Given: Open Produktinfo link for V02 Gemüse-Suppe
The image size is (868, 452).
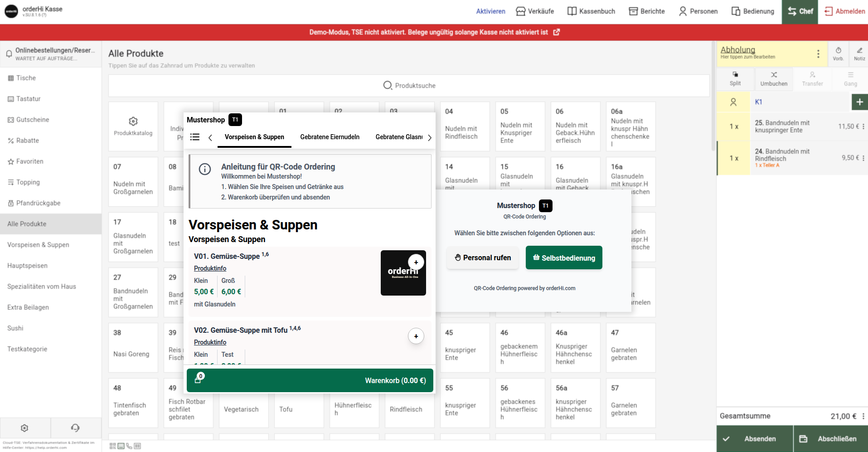Looking at the screenshot, I should (210, 342).
